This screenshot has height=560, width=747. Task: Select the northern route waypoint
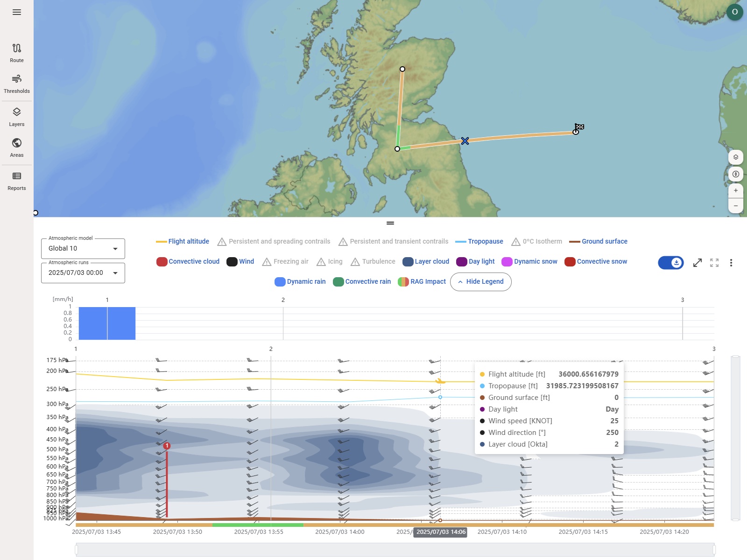(402, 69)
